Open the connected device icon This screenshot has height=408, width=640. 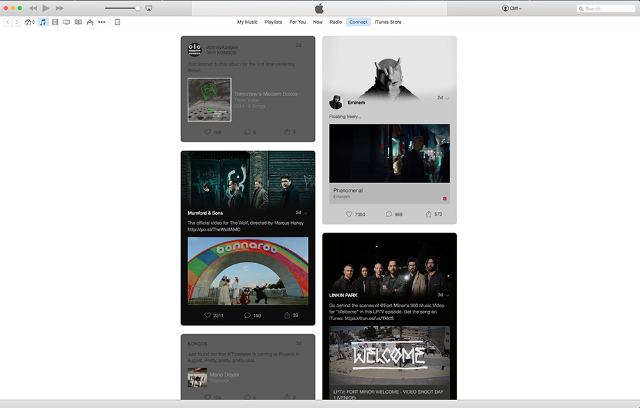pos(118,22)
